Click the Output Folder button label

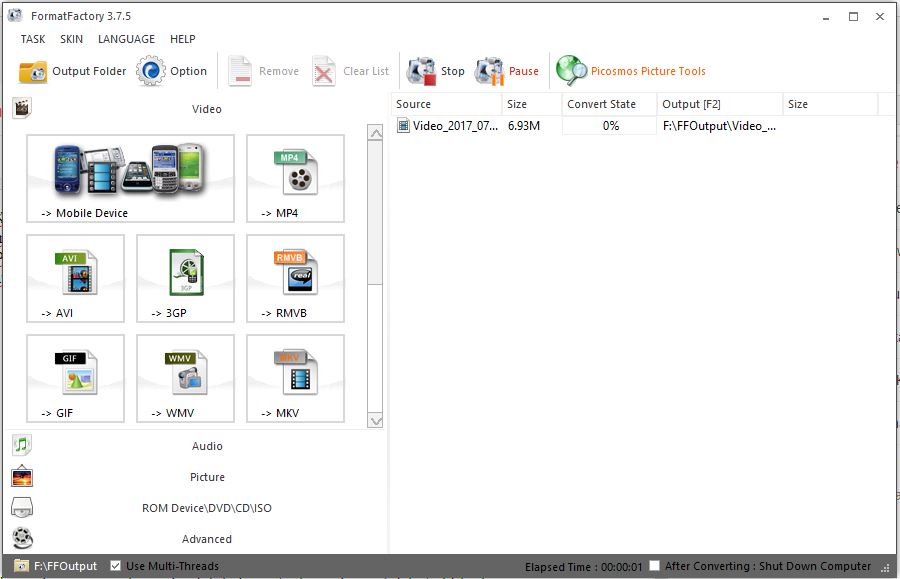tap(89, 71)
